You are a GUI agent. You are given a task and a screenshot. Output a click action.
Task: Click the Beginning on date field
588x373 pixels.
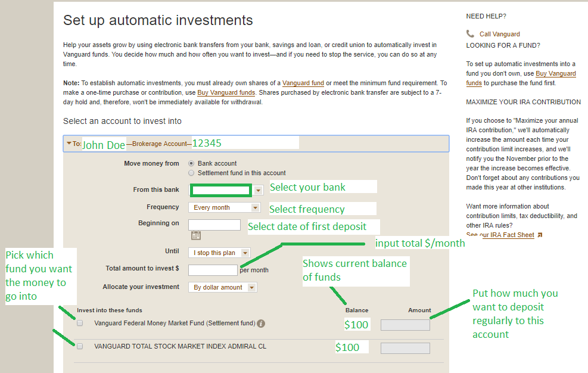click(214, 225)
